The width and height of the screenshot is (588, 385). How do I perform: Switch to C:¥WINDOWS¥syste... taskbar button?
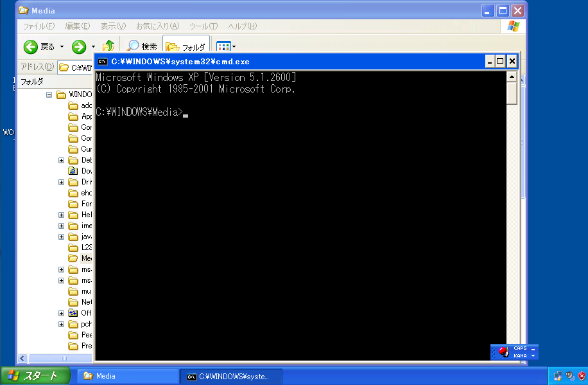pyautogui.click(x=231, y=377)
